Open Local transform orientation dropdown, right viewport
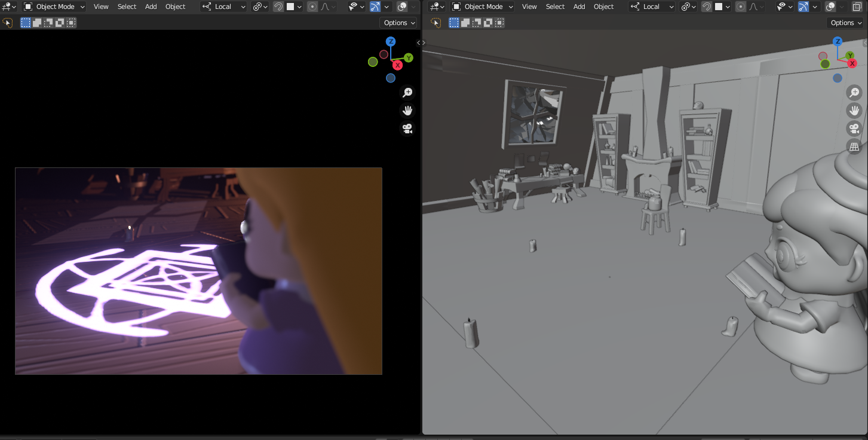The height and width of the screenshot is (440, 868). [652, 7]
